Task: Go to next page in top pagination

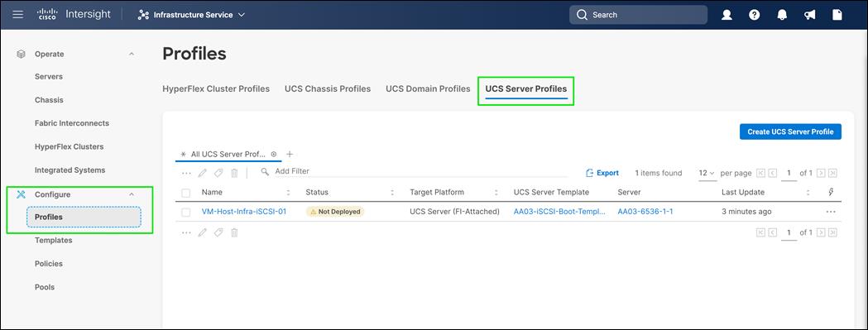Action: (821, 173)
